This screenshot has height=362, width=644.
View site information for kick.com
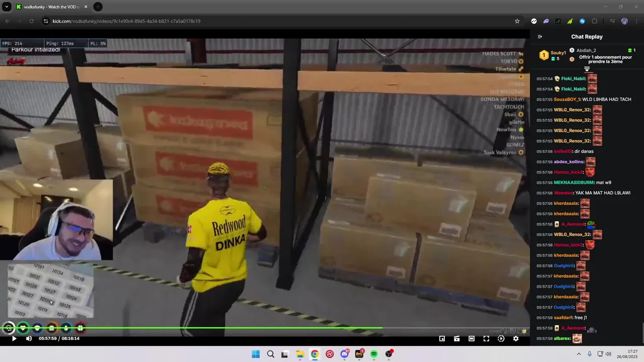[46, 21]
